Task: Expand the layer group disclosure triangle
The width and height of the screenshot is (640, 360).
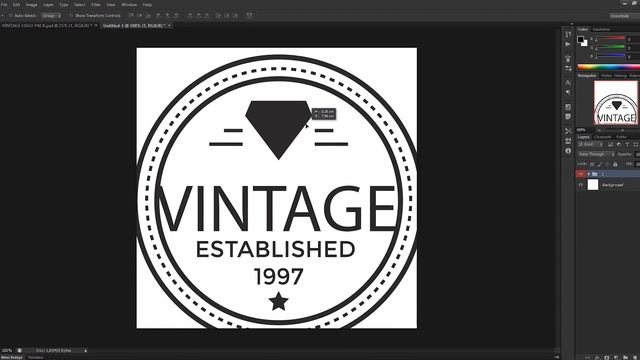Action: tap(589, 174)
